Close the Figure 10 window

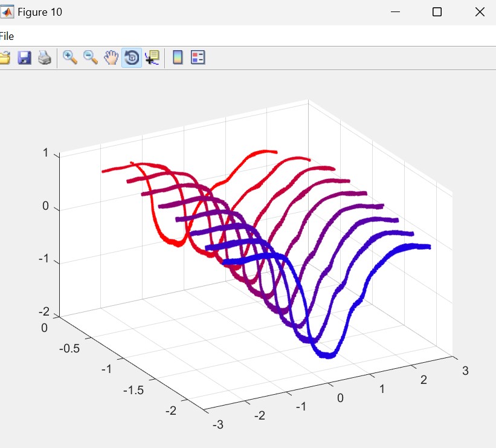480,12
